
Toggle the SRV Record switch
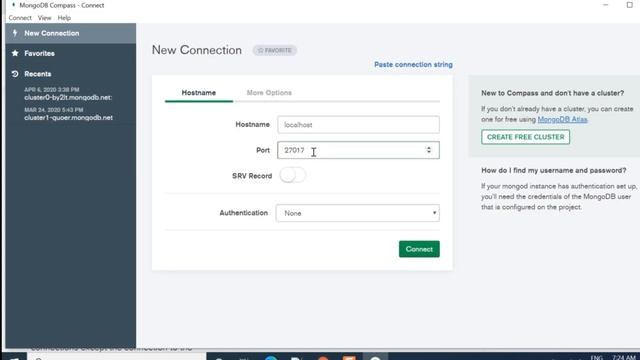coord(292,176)
